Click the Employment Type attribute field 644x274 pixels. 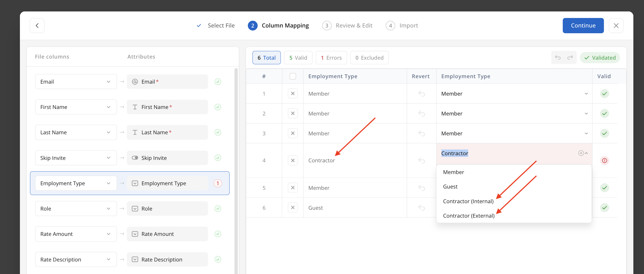pyautogui.click(x=167, y=183)
